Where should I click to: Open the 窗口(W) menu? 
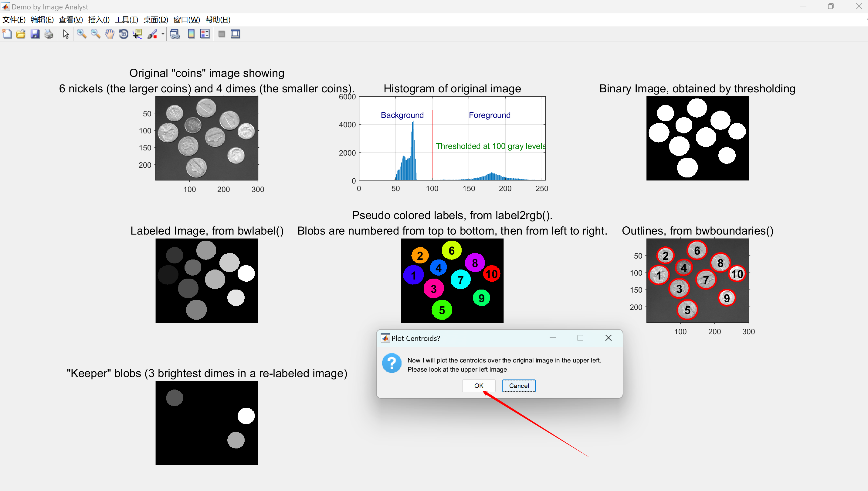pyautogui.click(x=186, y=19)
